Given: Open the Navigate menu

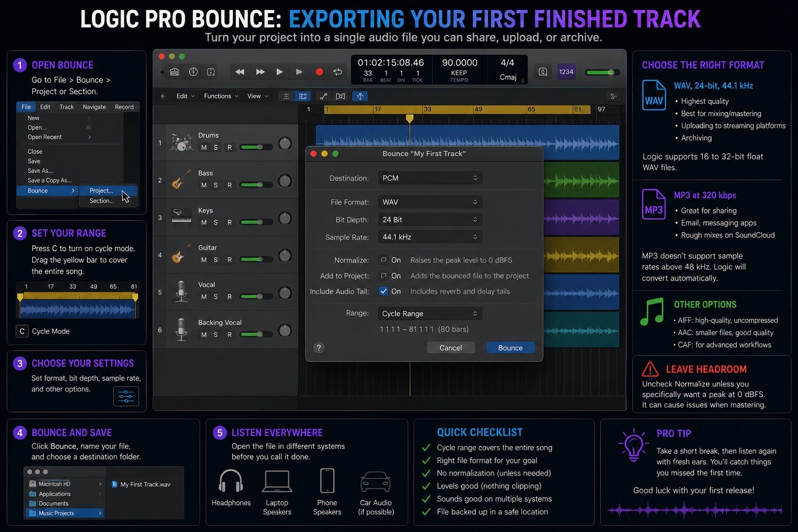Looking at the screenshot, I should point(94,107).
